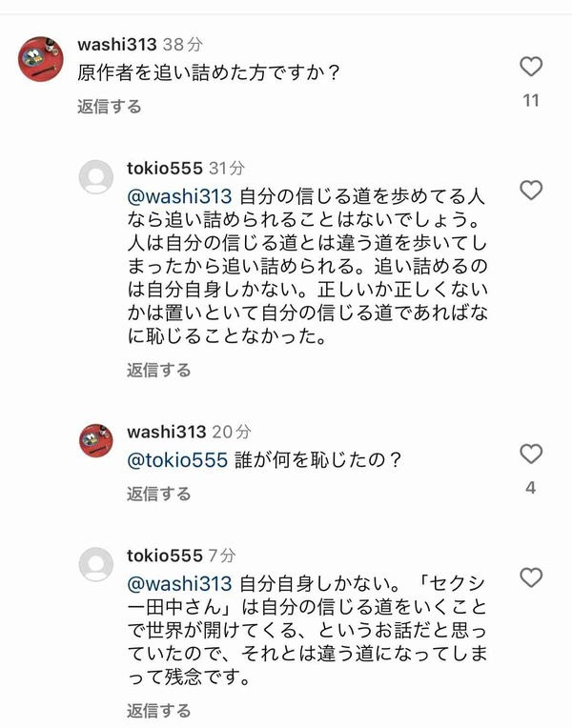
Task: Open washi313's avatar on the top comment
Action: click(x=41, y=59)
